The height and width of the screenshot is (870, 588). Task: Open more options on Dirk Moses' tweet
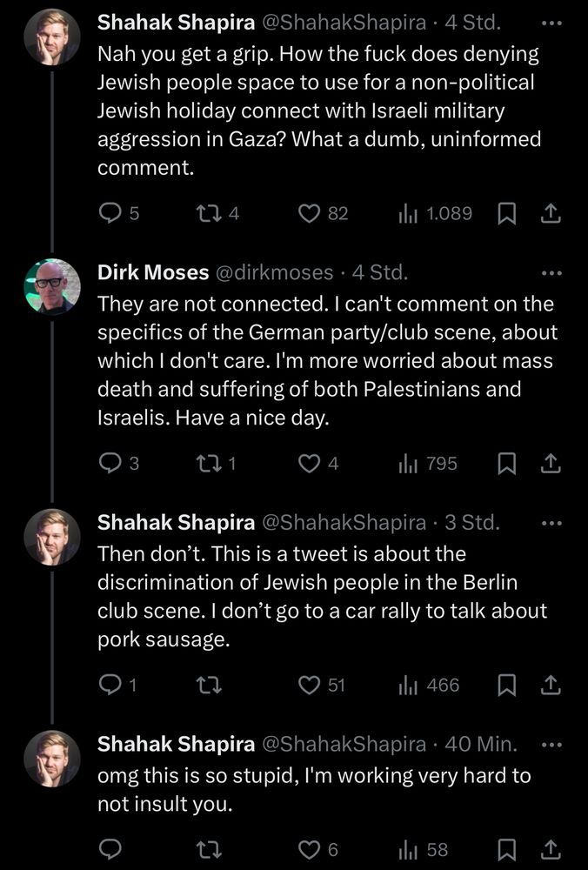click(551, 273)
